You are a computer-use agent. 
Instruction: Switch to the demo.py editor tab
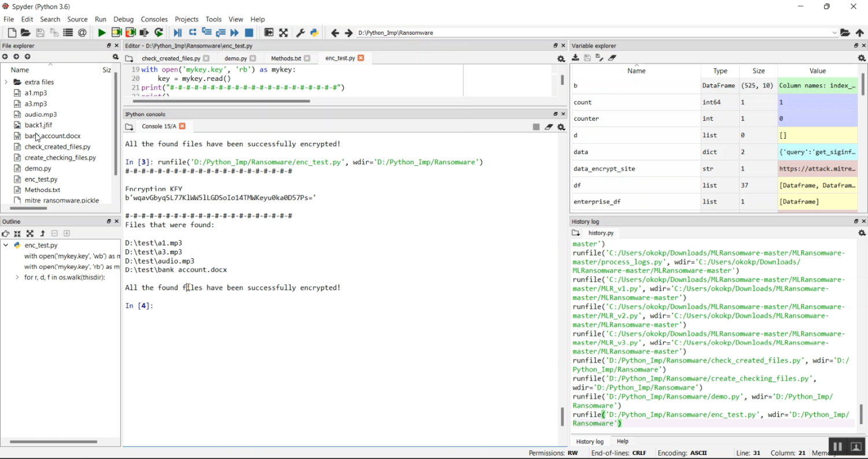point(236,58)
